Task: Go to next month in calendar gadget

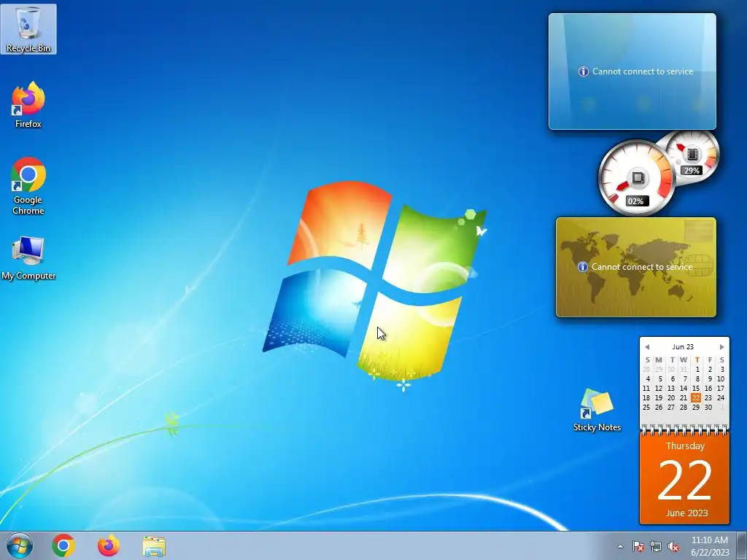Action: [x=721, y=347]
